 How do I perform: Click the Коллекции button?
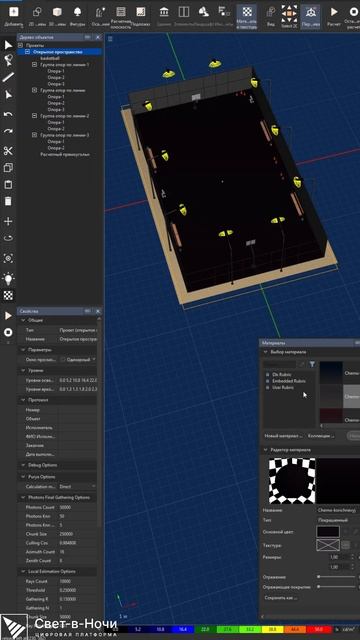click(x=321, y=436)
